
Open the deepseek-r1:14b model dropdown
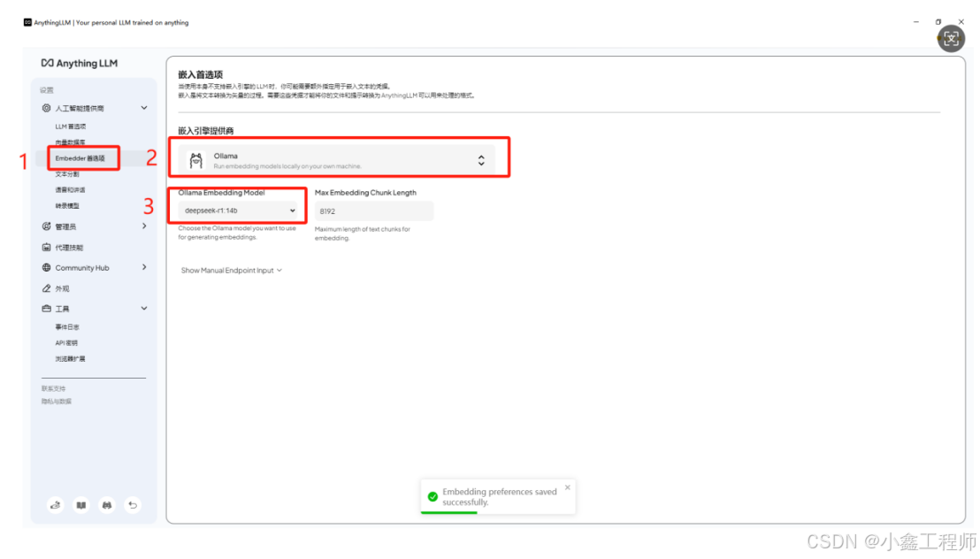click(238, 211)
